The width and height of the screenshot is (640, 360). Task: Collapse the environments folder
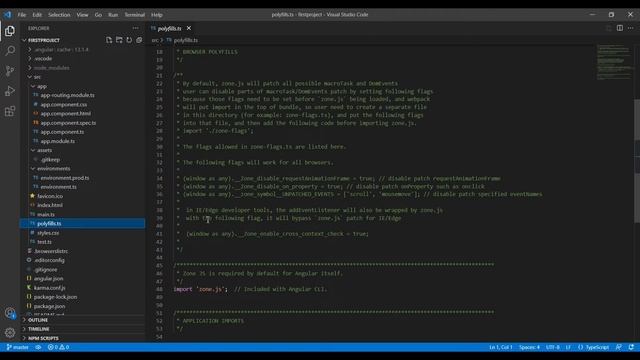coord(53,169)
